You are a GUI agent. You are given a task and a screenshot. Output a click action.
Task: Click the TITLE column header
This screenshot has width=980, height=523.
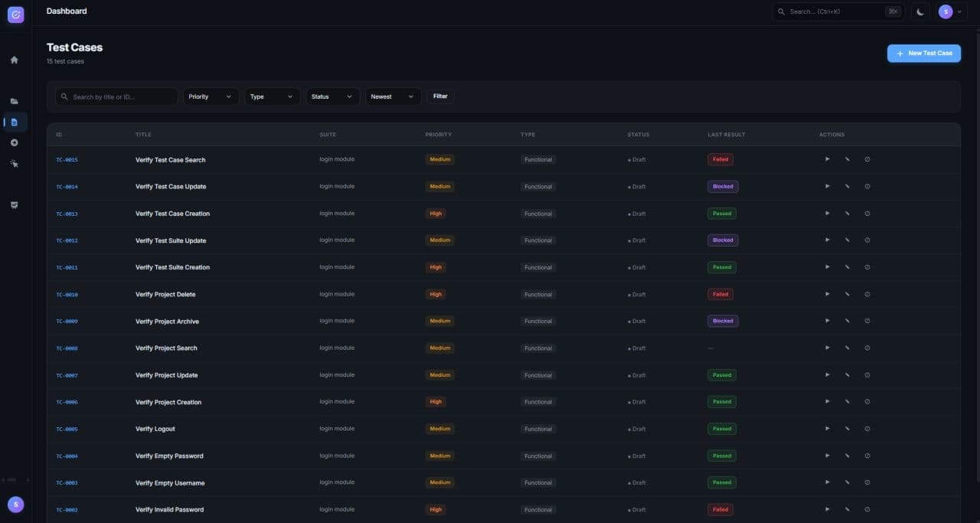click(143, 135)
